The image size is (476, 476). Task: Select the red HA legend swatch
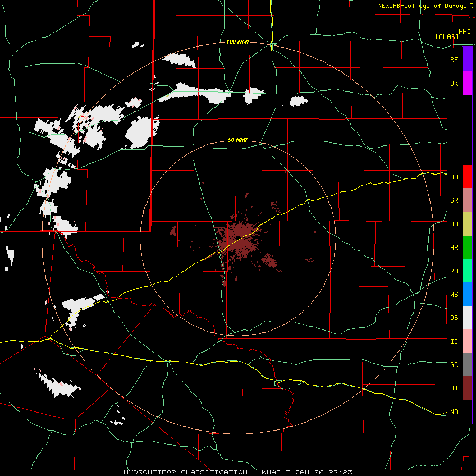tap(467, 177)
